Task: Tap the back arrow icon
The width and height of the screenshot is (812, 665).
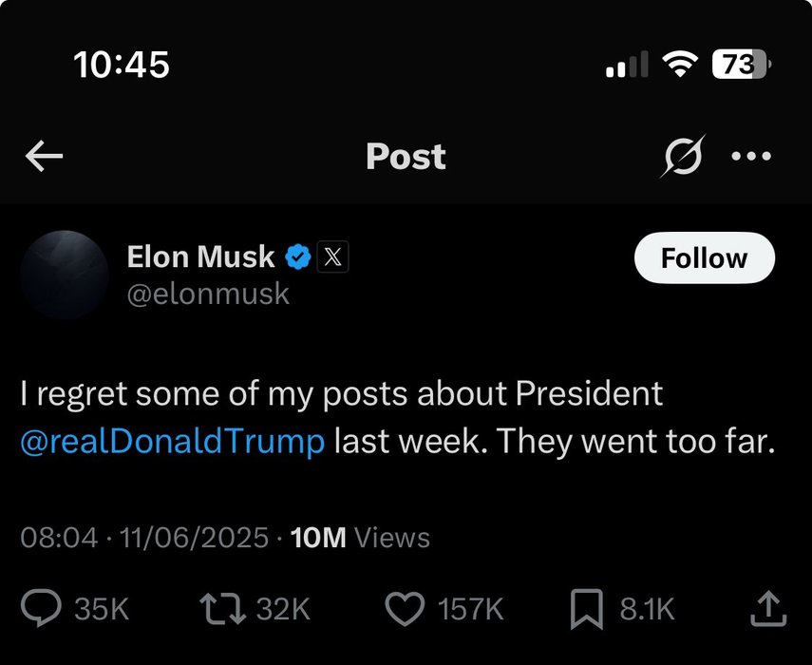Action: pos(44,157)
